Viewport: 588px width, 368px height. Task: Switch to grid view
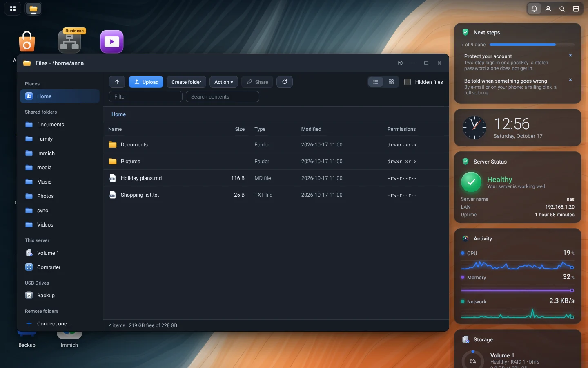391,82
